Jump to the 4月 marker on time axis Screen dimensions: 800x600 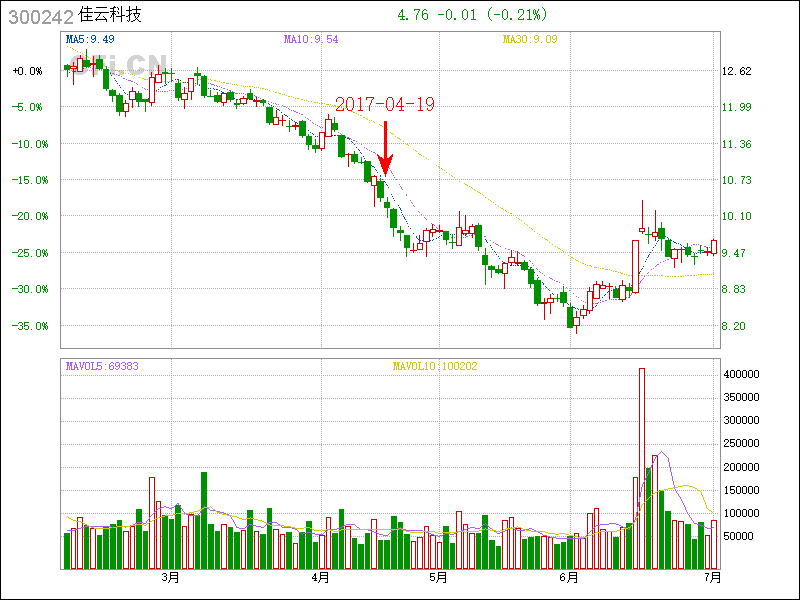tap(320, 577)
